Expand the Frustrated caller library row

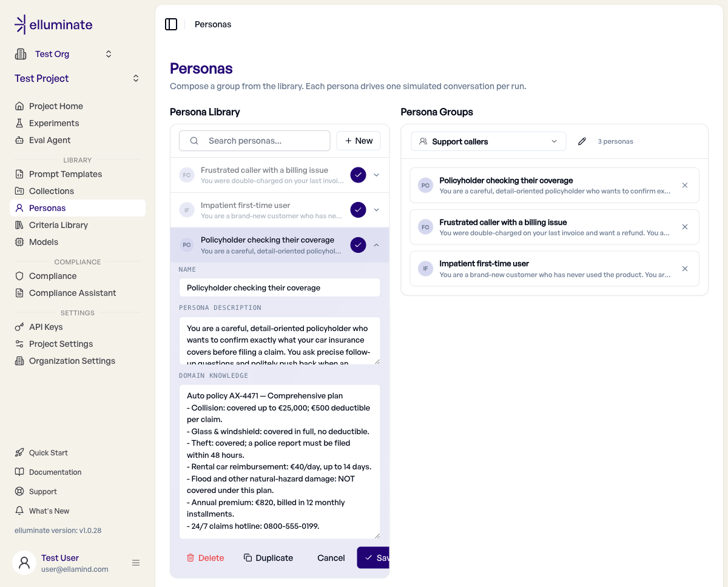tap(376, 175)
